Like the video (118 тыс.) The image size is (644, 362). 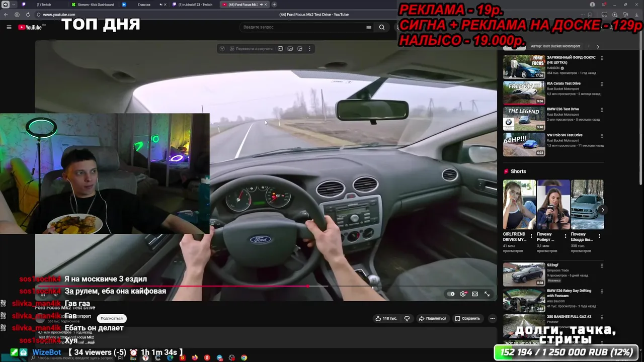tap(386, 318)
